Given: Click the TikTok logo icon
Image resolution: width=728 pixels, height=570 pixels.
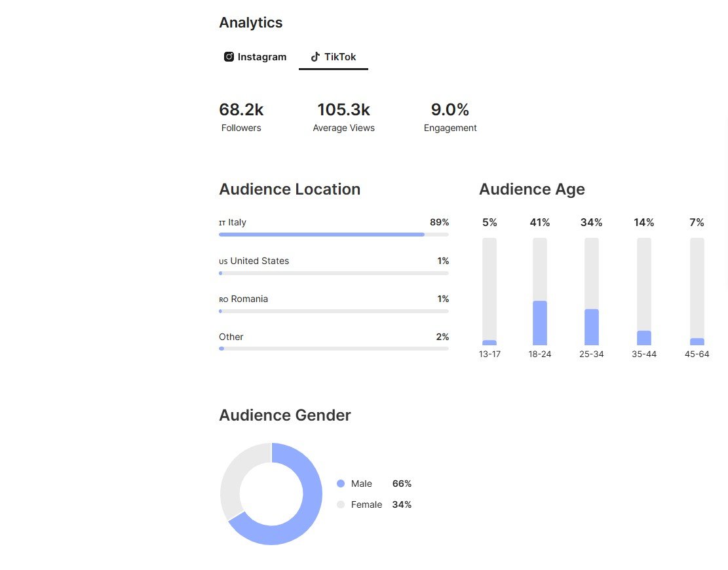Looking at the screenshot, I should coord(315,56).
